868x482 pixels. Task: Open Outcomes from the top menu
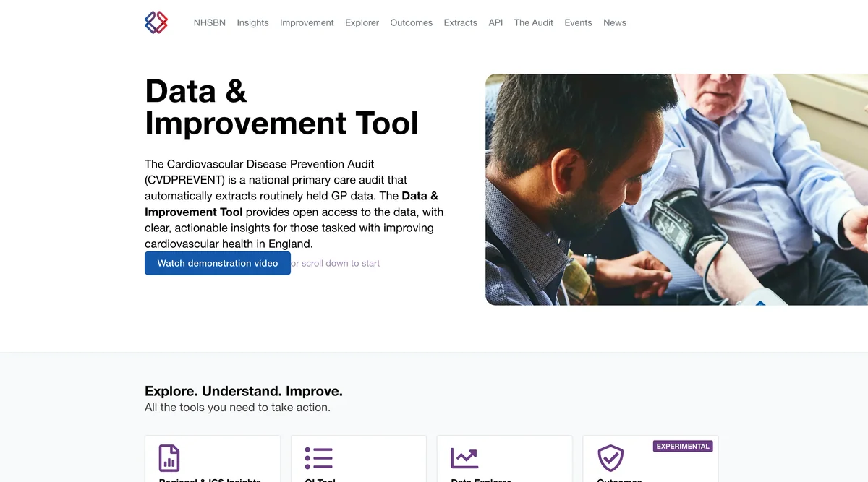point(411,22)
